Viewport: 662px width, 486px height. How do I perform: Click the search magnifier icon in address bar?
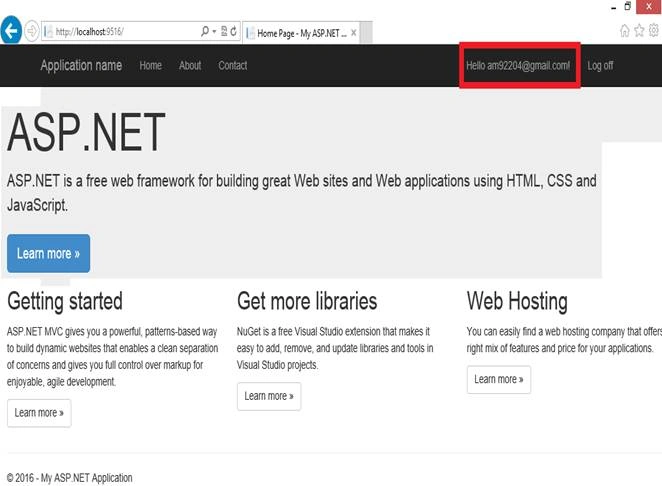click(x=205, y=31)
